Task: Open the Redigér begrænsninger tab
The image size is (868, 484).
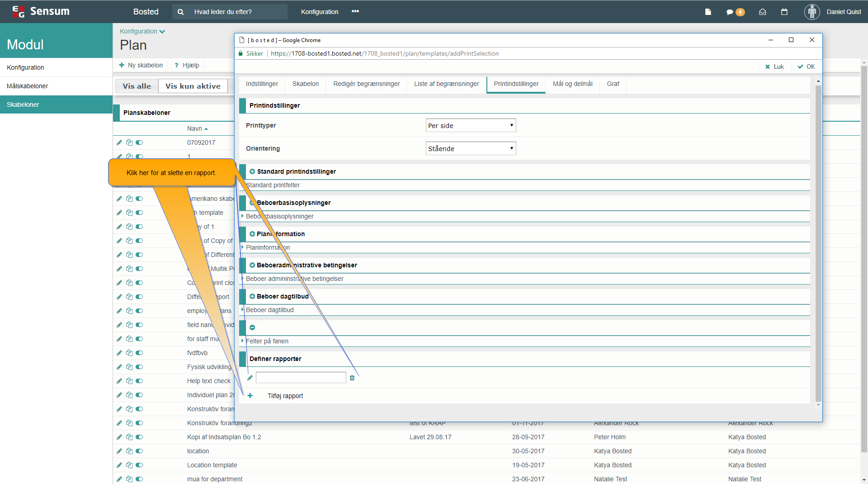Action: coord(366,84)
